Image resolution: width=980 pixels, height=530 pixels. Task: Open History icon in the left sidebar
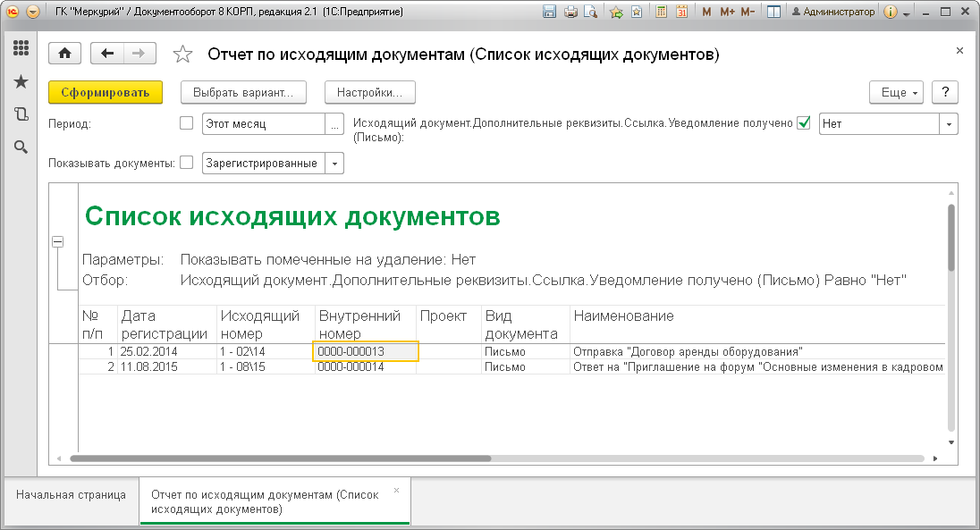click(x=21, y=114)
